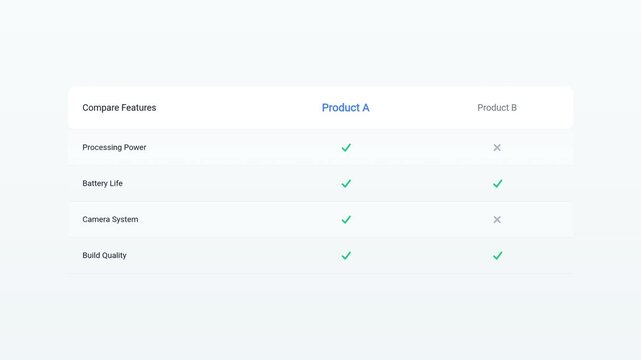Click Product A checkmark for Processing Power
The height and width of the screenshot is (360, 641).
[346, 148]
